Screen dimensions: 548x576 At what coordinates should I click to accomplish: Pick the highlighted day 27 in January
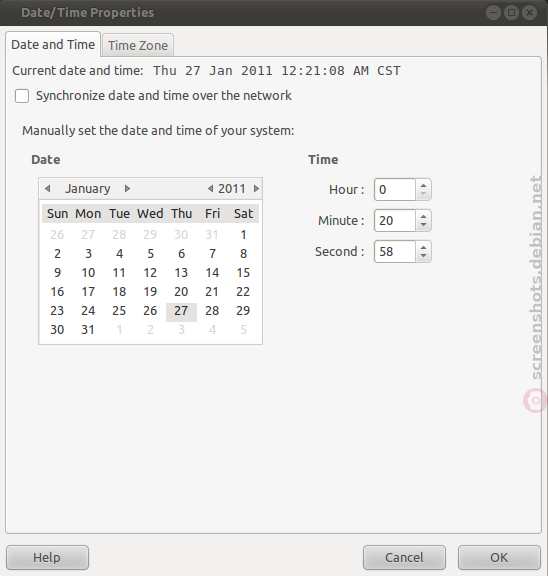point(181,311)
